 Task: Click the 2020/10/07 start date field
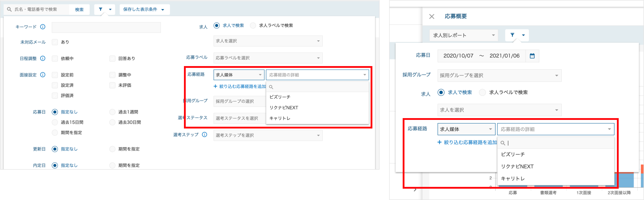coord(458,56)
